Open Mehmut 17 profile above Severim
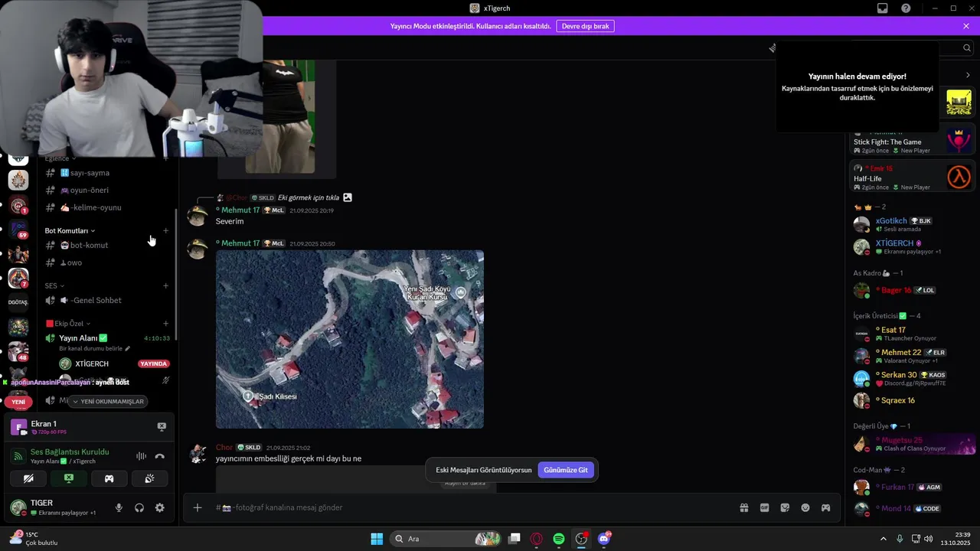980x551 pixels. pos(240,210)
